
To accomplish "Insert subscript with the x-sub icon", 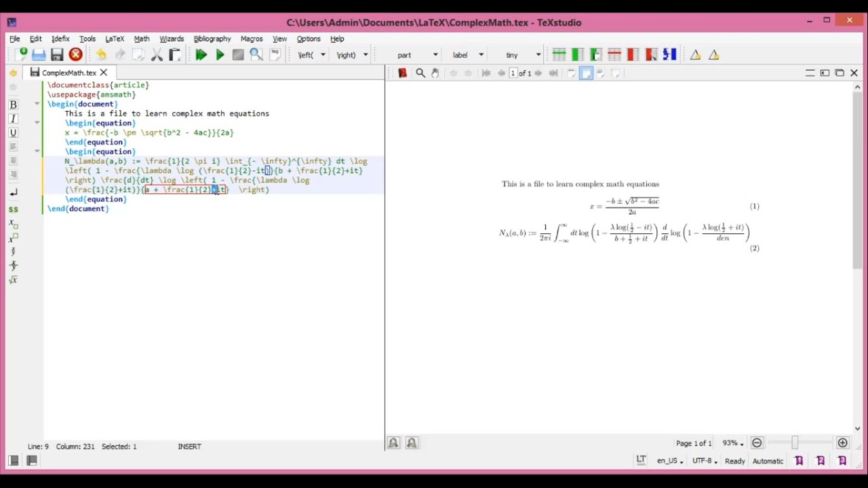I will [x=13, y=224].
